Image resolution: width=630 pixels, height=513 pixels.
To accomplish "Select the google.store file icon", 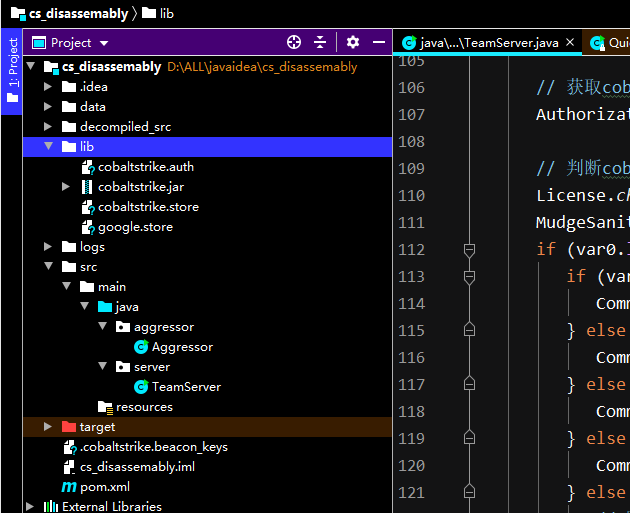I will point(88,227).
